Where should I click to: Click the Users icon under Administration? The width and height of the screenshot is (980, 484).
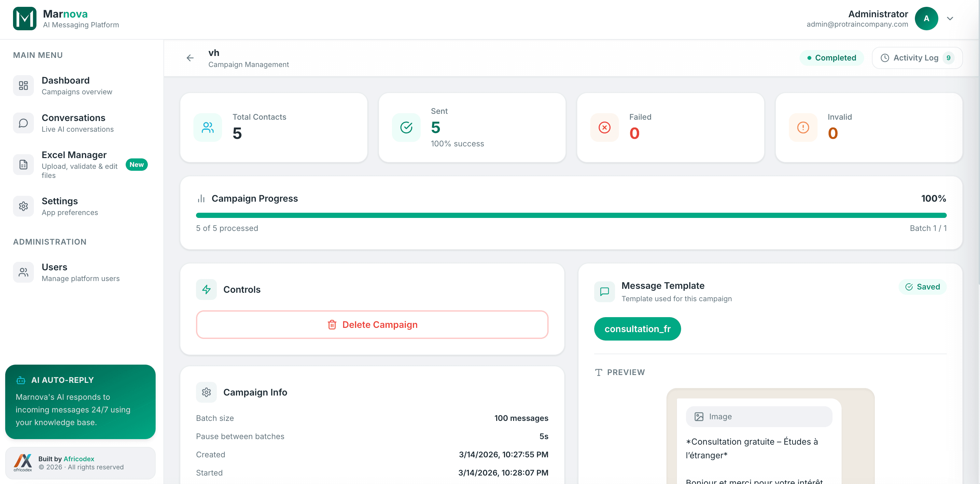pos(23,272)
